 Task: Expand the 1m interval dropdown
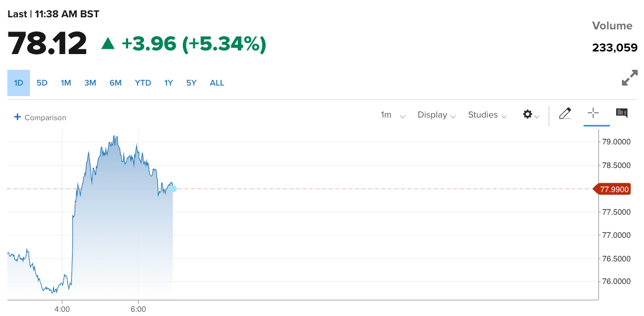coord(393,115)
